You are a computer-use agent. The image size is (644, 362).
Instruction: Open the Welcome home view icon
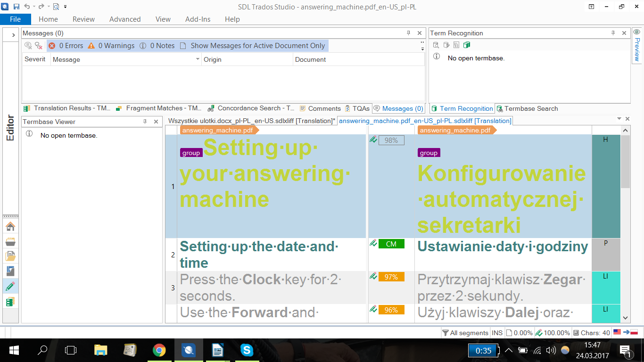10,226
